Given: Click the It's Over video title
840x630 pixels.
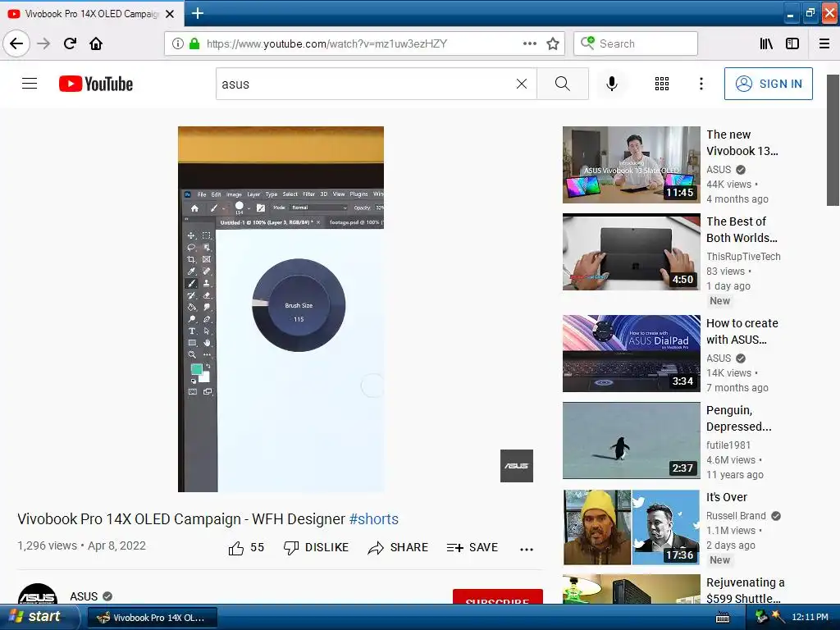Looking at the screenshot, I should (x=727, y=497).
